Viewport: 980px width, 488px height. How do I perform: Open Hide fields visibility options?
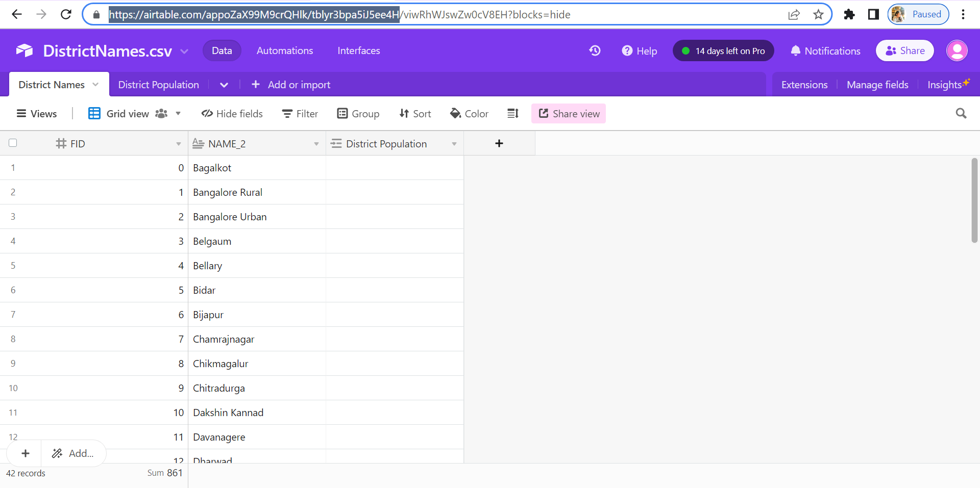pos(232,114)
